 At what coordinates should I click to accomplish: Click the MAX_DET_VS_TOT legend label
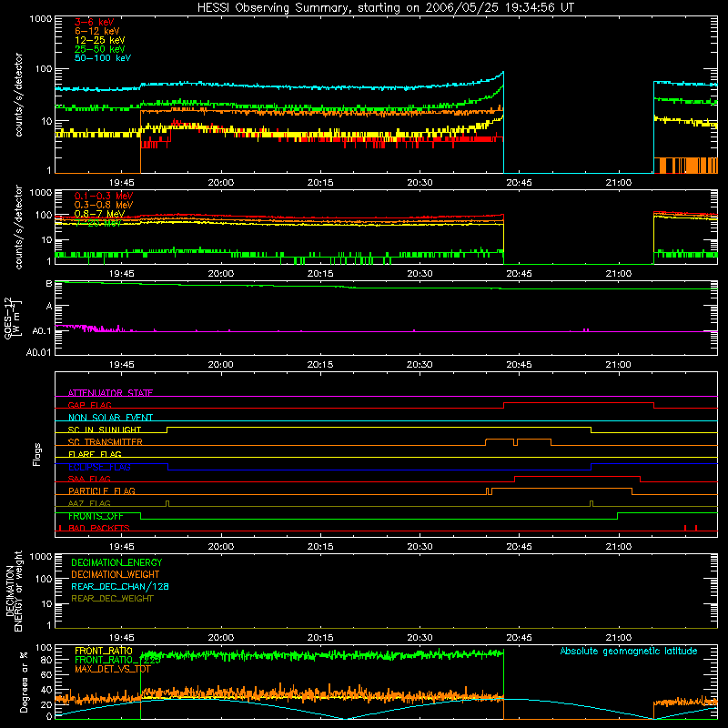[113, 669]
